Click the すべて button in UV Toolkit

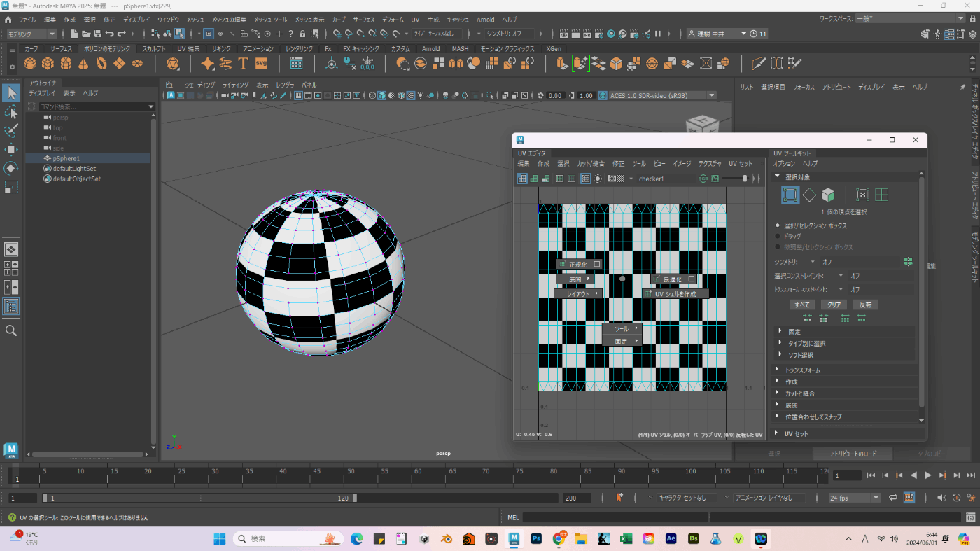[802, 305]
